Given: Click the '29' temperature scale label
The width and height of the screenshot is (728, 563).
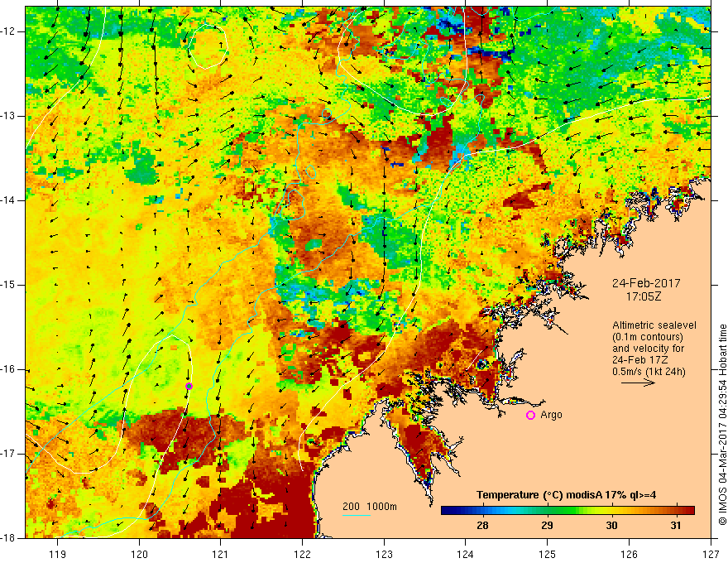Looking at the screenshot, I should click(547, 526).
